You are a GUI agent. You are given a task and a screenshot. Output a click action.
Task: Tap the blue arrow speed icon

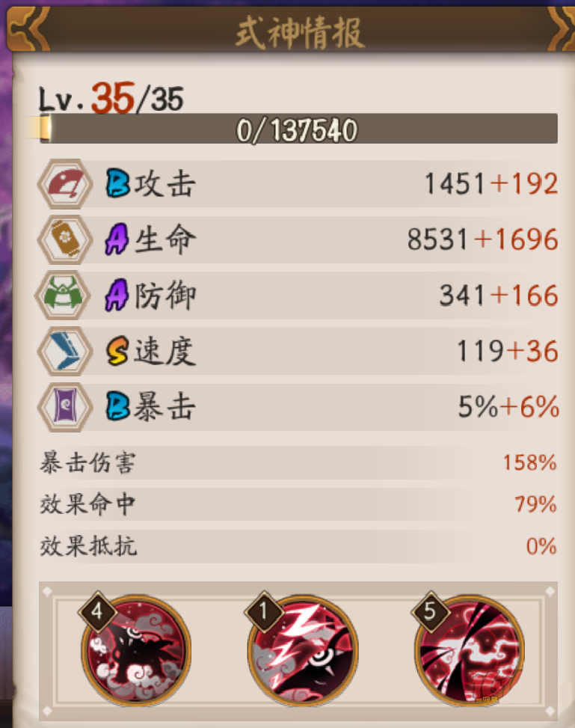[x=65, y=351]
